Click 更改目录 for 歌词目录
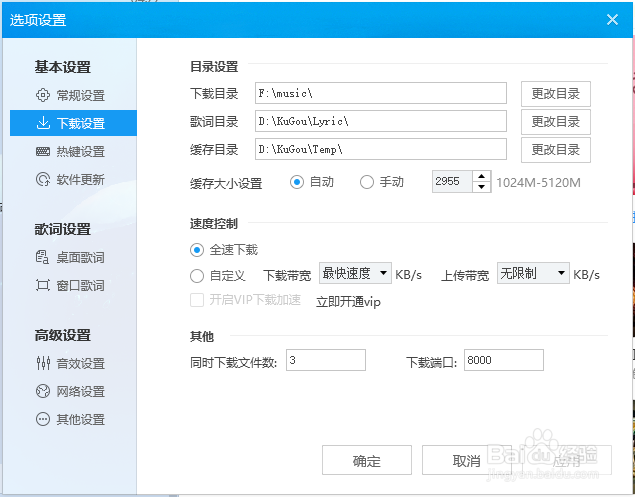 coord(556,122)
